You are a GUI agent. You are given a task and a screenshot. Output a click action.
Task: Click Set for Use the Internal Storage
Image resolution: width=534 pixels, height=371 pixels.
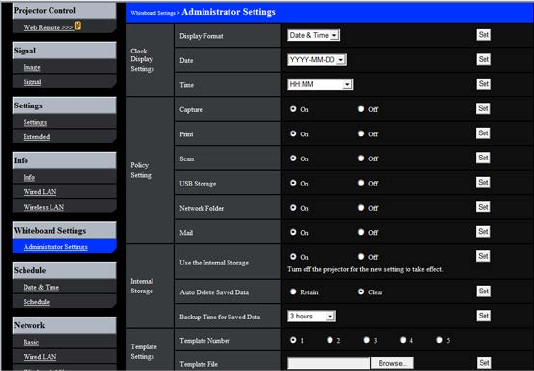pyautogui.click(x=483, y=256)
